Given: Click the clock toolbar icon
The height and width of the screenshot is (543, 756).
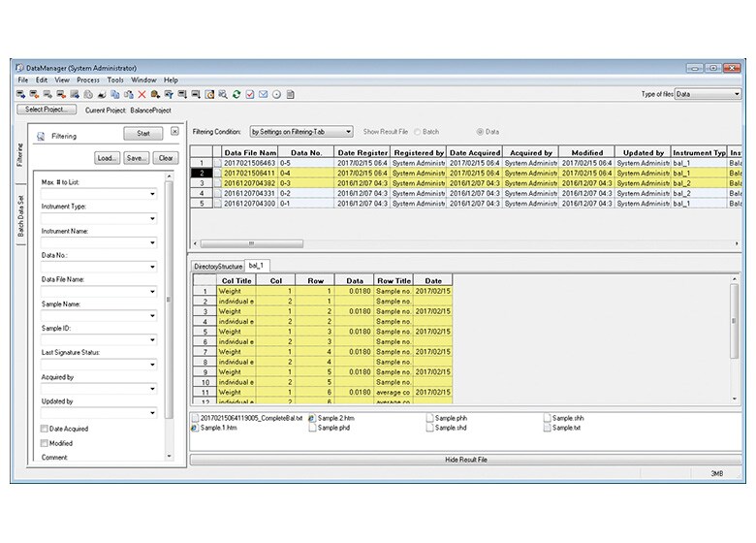Looking at the screenshot, I should 276,94.
